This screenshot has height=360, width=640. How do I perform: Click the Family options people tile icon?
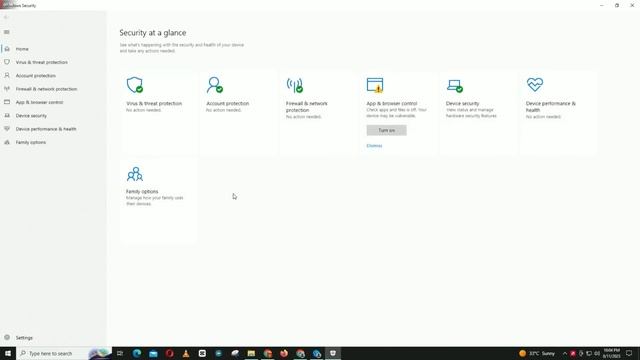click(x=135, y=174)
